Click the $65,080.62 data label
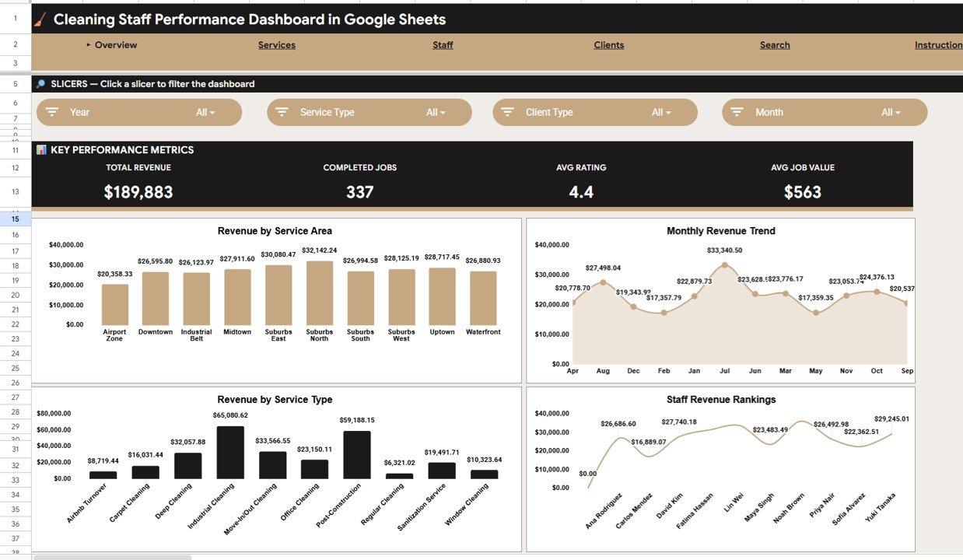Screen dimensions: 963x560 229,415
